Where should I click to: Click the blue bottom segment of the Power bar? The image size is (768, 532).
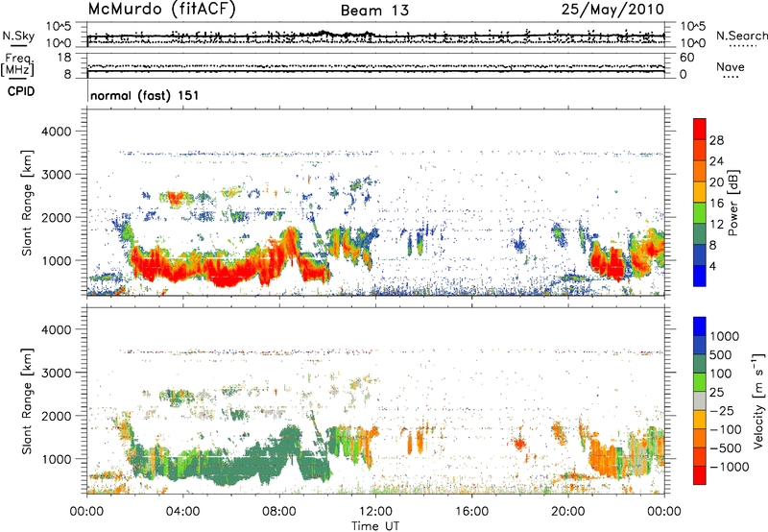[x=700, y=276]
